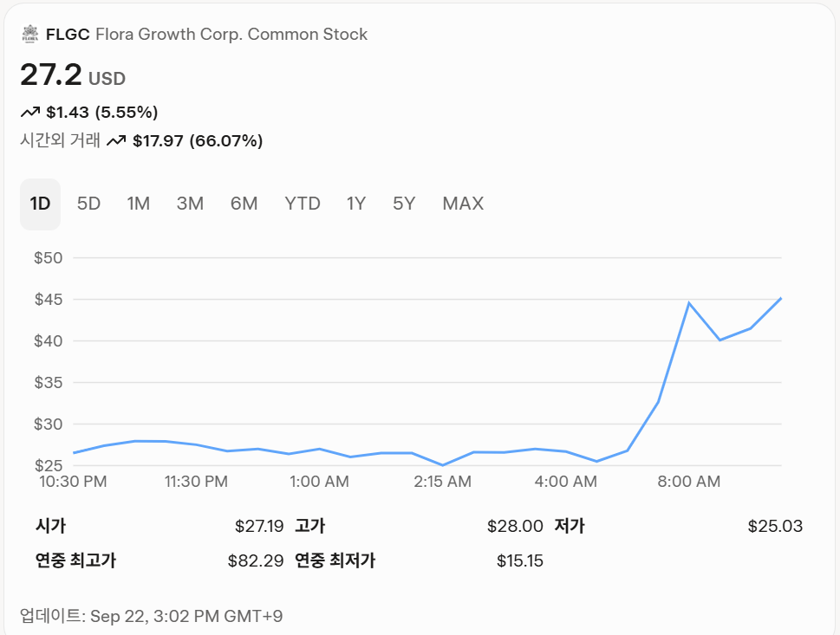This screenshot has height=635, width=840.
Task: Click the $27.19 open price value
Action: pos(259,527)
